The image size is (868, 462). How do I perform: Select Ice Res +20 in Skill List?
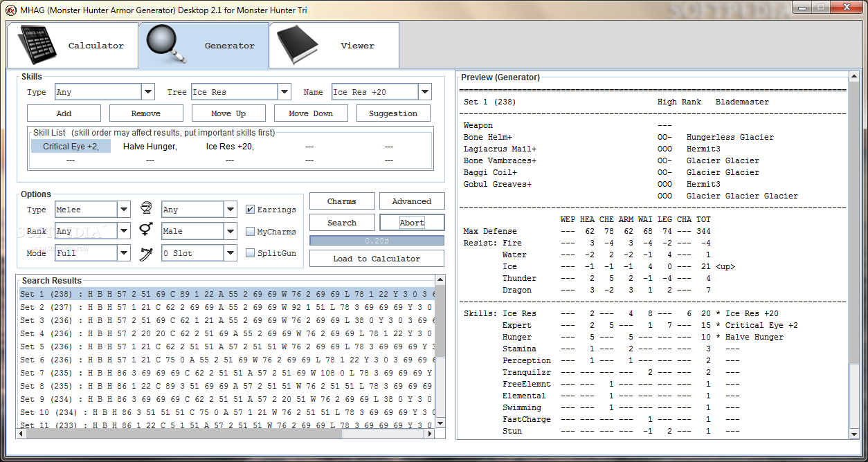230,146
